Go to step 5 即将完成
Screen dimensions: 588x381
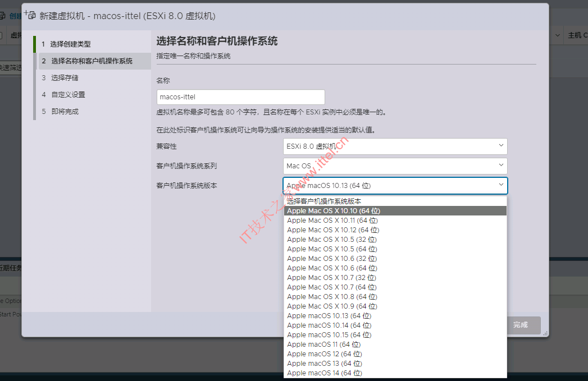point(94,111)
